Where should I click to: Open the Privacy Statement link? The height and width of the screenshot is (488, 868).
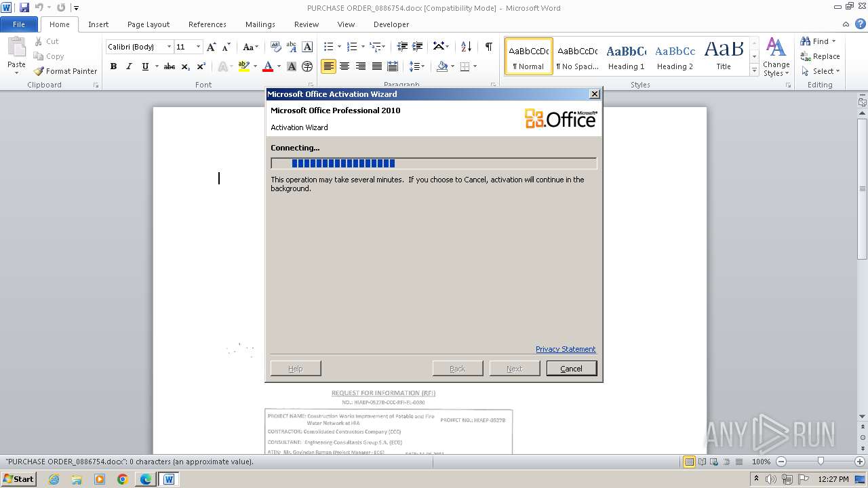click(x=566, y=349)
